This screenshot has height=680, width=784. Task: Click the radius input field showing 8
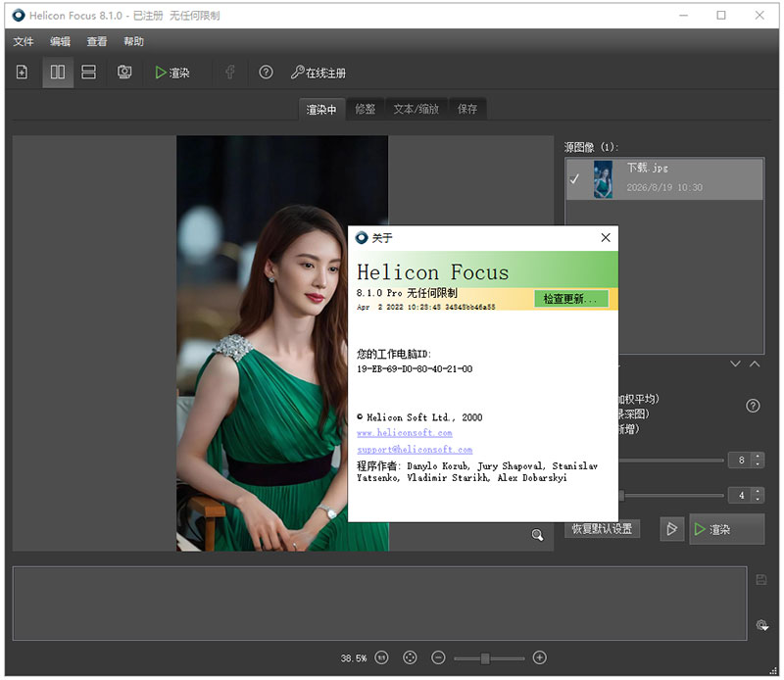tap(742, 460)
